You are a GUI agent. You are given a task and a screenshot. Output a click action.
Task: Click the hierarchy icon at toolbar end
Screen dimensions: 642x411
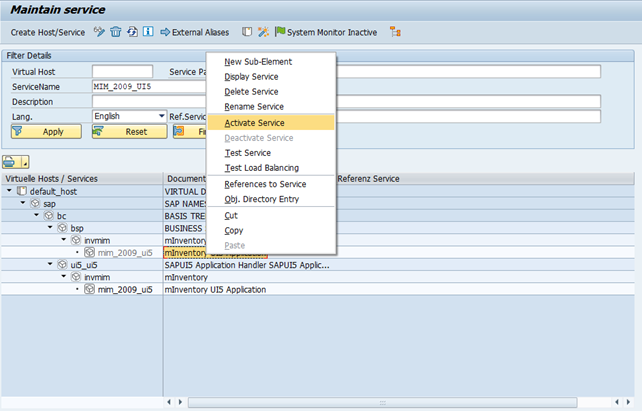click(x=396, y=32)
